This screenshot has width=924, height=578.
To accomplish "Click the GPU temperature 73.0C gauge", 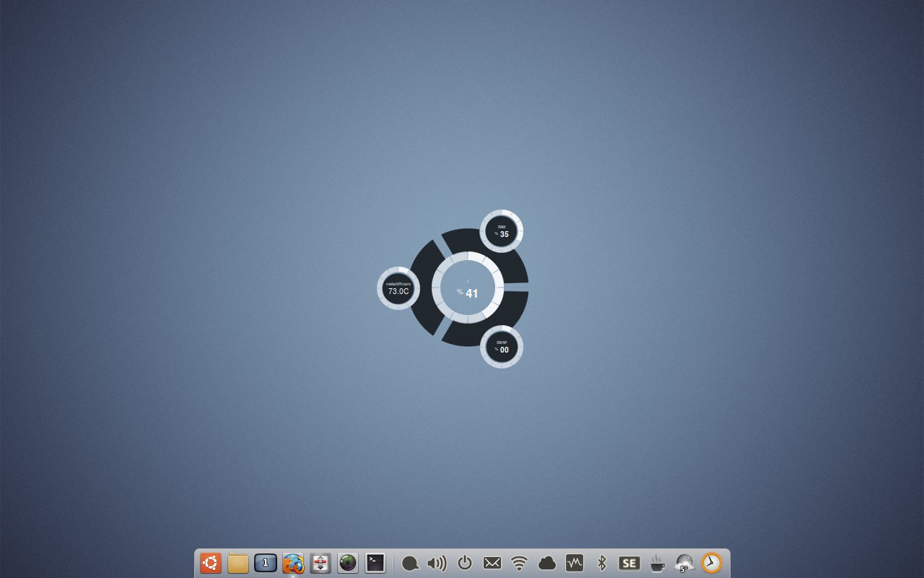I will [x=398, y=288].
